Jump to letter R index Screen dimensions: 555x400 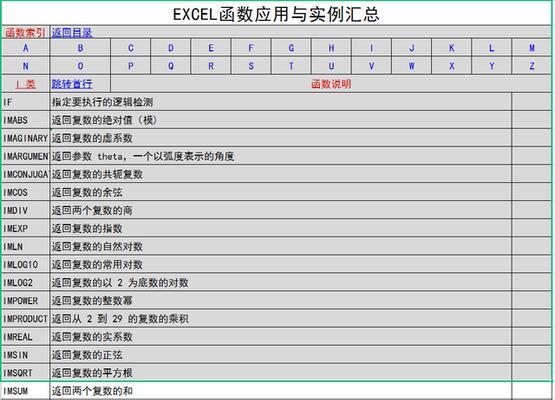pos(211,66)
